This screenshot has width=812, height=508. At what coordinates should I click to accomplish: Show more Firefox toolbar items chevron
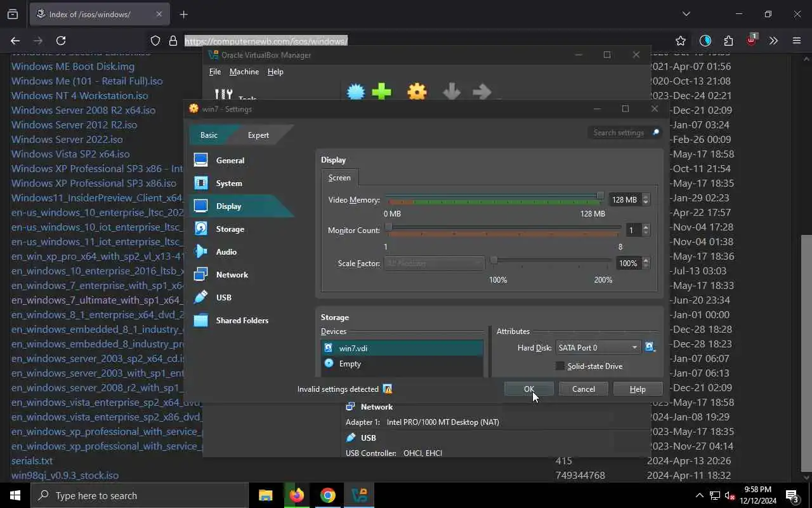tap(773, 41)
